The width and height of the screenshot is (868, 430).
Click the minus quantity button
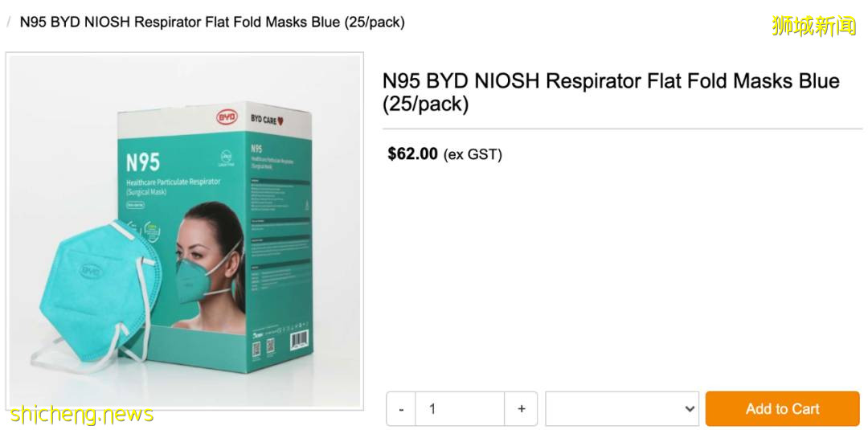pos(401,409)
